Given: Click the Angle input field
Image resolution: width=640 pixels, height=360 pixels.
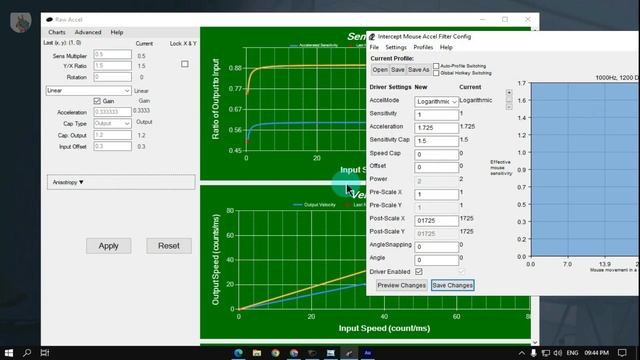Looking at the screenshot, I should (x=436, y=260).
